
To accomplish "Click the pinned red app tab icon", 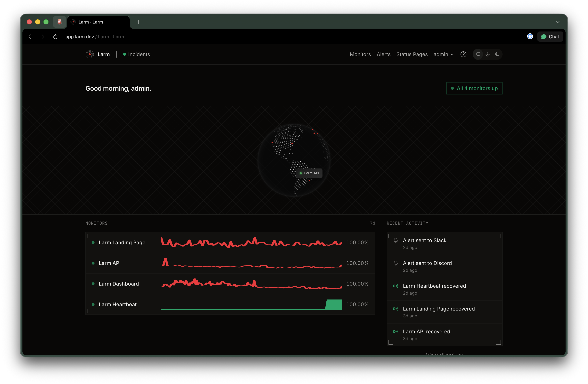I will (x=60, y=22).
